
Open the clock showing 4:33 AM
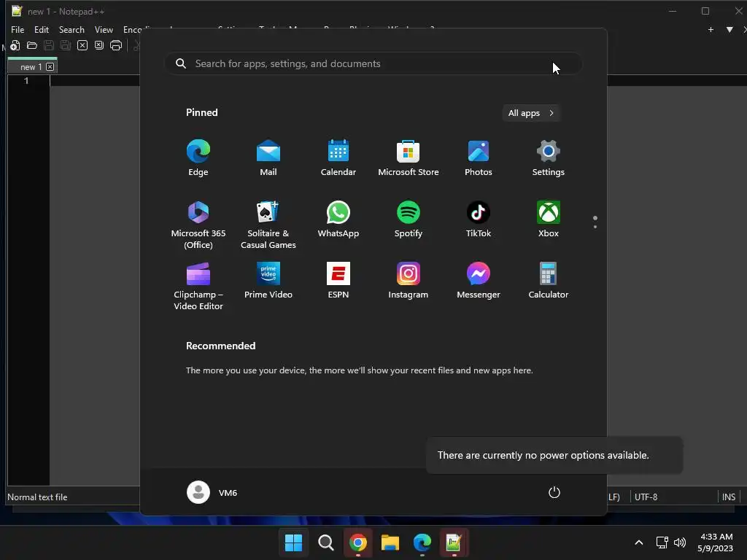point(716,542)
